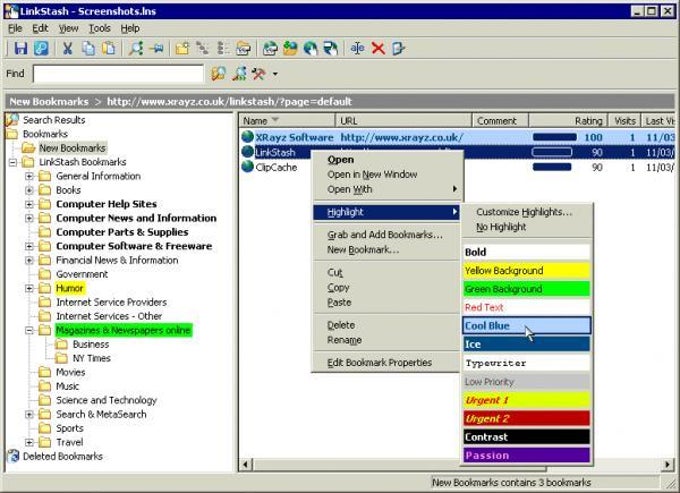Sort by the URL column header
The height and width of the screenshot is (493, 680).
tap(403, 121)
